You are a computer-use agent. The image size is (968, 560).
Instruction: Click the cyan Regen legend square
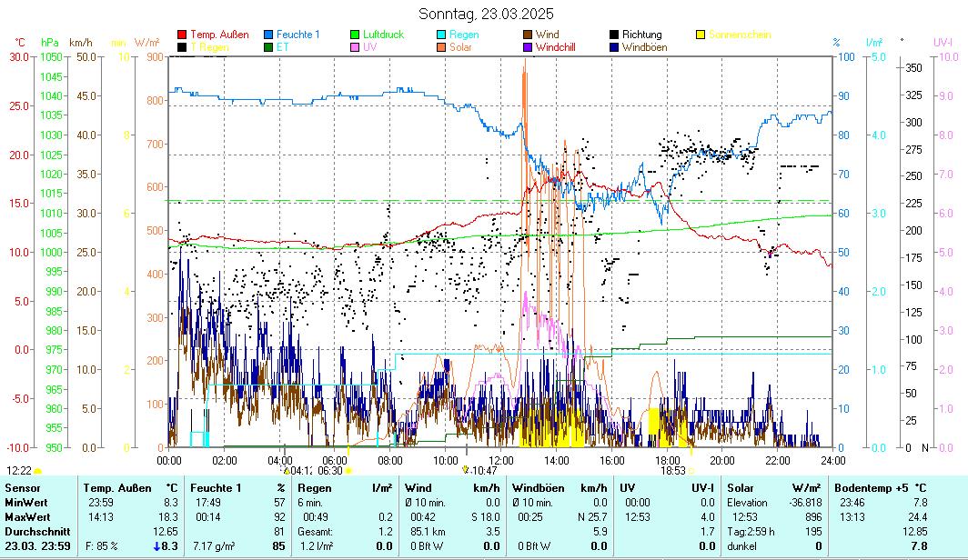click(444, 35)
